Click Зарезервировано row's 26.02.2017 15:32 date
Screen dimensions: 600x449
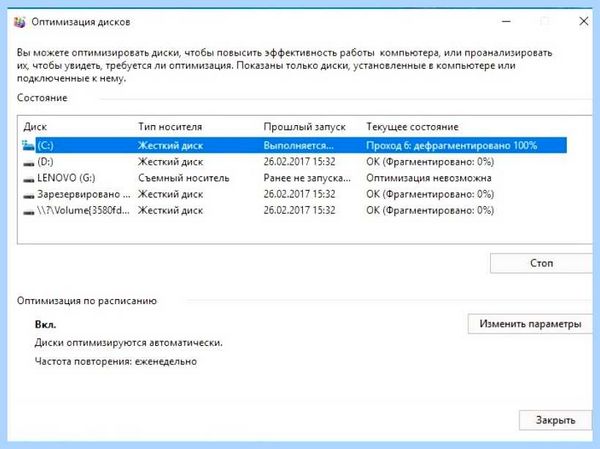pos(299,194)
